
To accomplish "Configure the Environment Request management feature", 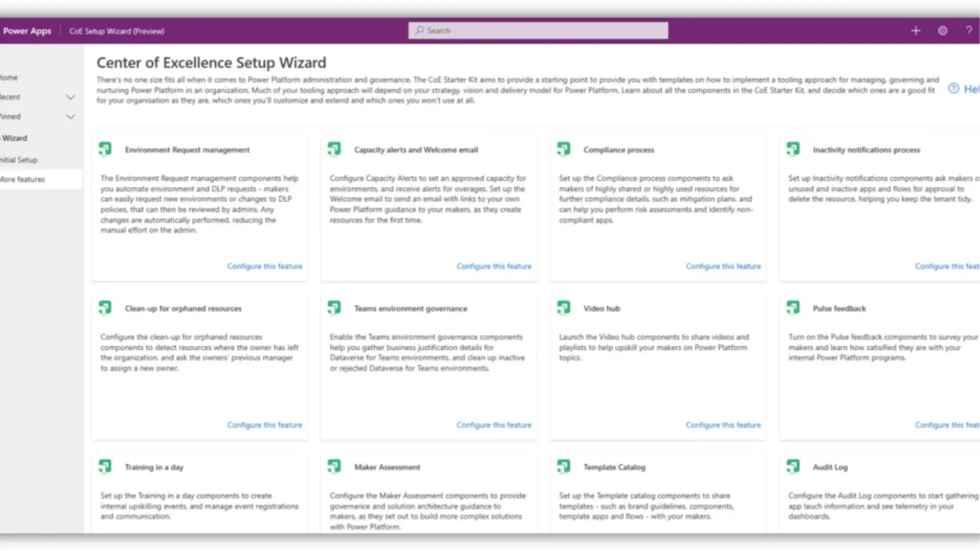I will [x=264, y=266].
